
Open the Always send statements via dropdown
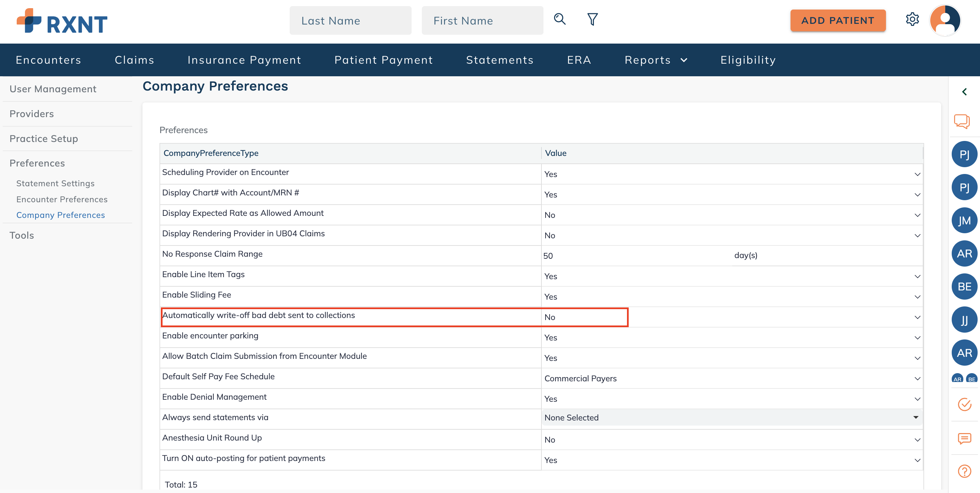916,417
